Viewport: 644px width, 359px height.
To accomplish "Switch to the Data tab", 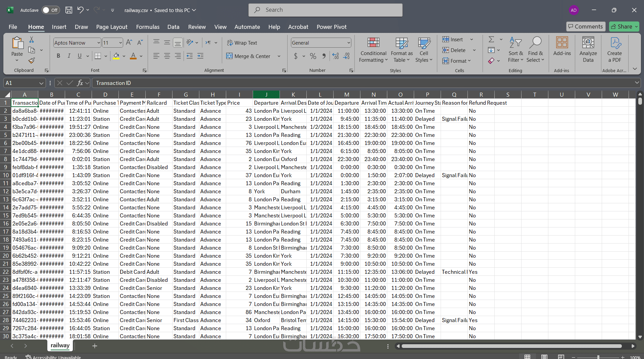I will 174,27.
